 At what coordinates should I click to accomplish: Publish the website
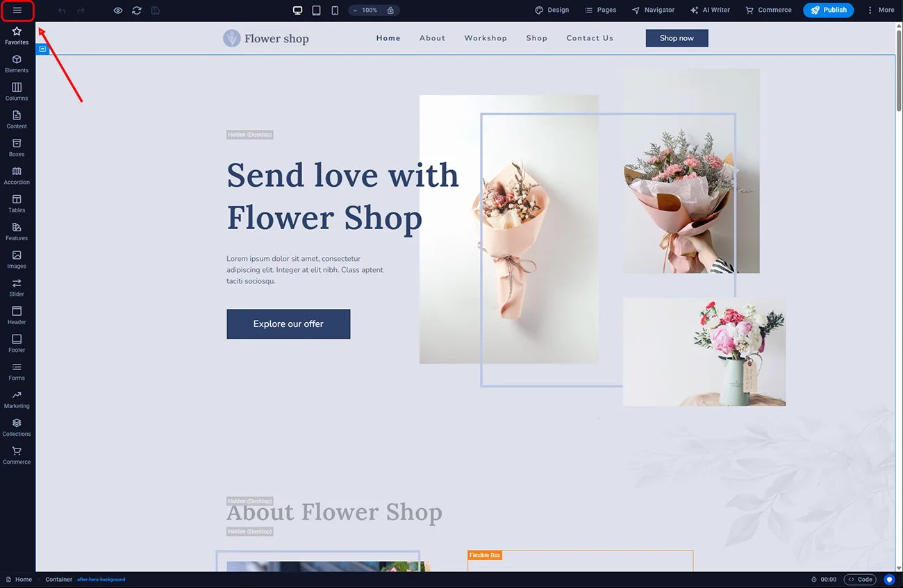click(828, 10)
